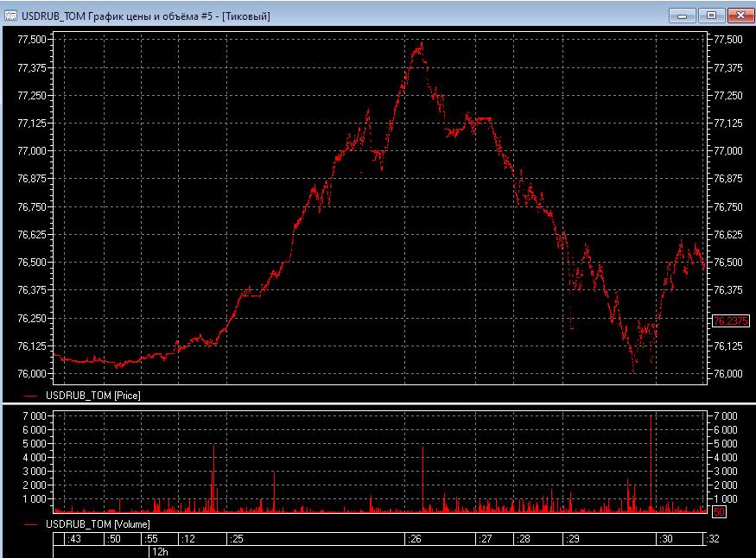The width and height of the screenshot is (756, 558).
Task: Click the current volume tag 50
Action: tap(718, 512)
